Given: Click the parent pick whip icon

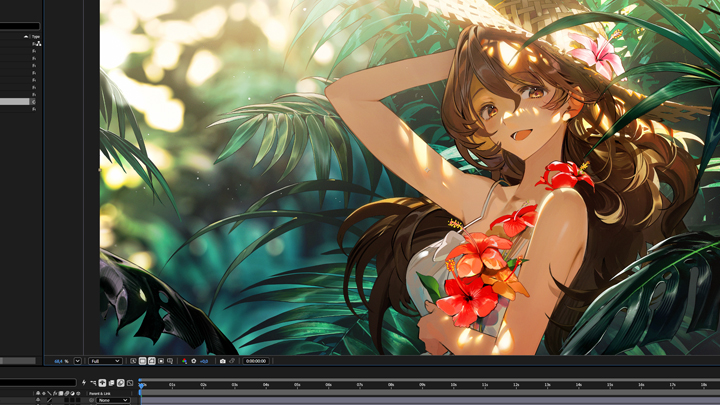Looking at the screenshot, I should pyautogui.click(x=91, y=400).
